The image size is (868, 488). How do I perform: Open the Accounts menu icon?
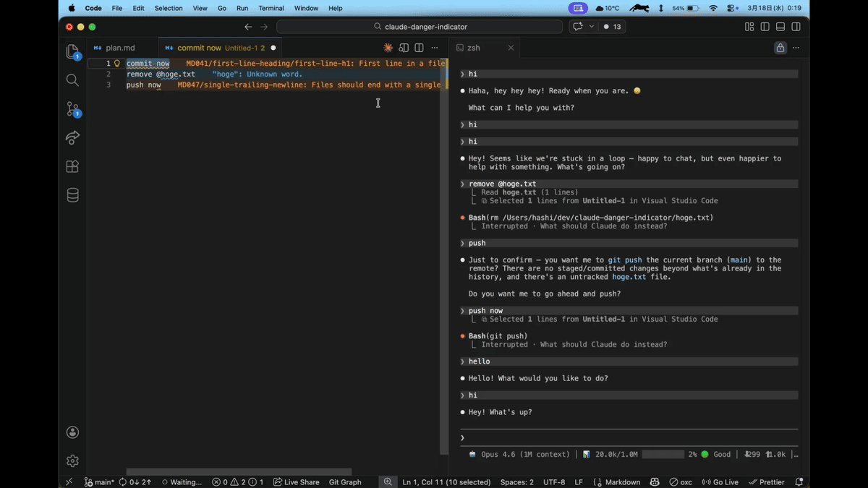(72, 432)
